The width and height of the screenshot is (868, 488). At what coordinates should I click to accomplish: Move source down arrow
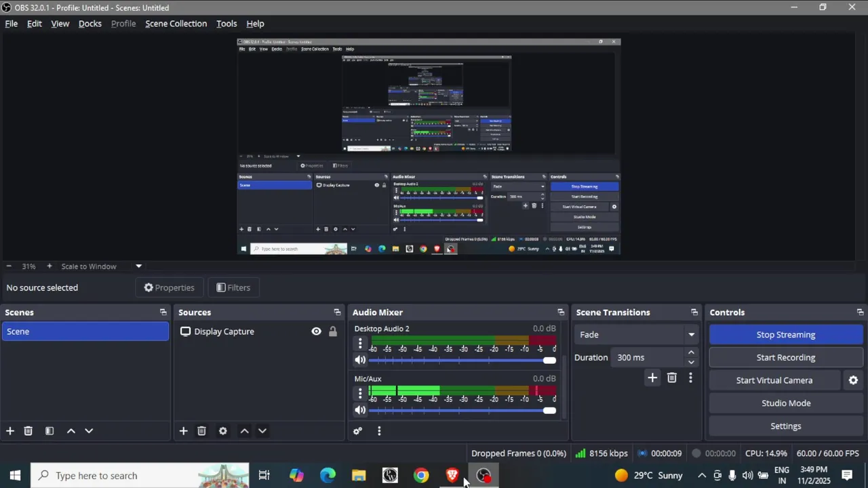pos(262,431)
